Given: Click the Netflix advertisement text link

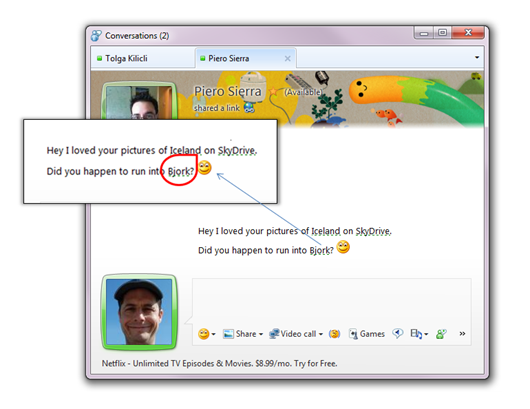Looking at the screenshot, I should pyautogui.click(x=219, y=364).
